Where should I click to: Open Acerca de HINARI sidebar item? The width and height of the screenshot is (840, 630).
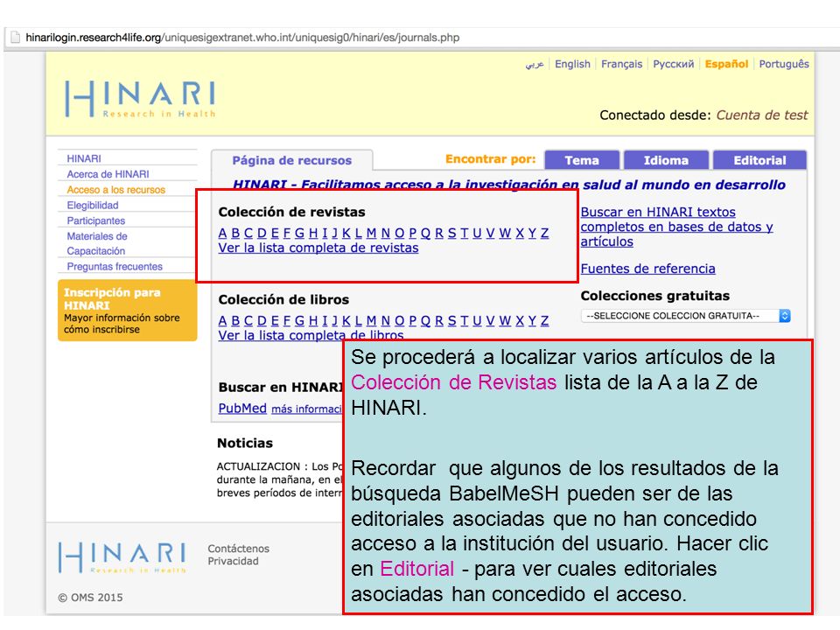pyautogui.click(x=108, y=174)
